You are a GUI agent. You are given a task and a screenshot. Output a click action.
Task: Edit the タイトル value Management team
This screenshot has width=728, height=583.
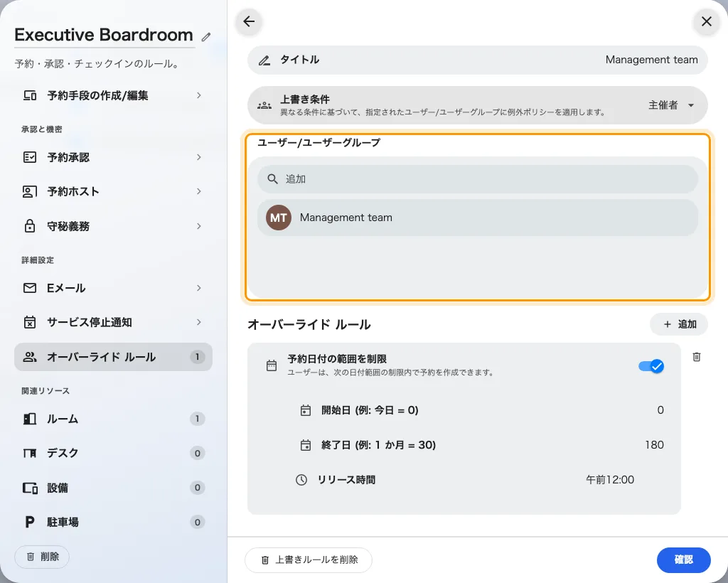pyautogui.click(x=651, y=60)
